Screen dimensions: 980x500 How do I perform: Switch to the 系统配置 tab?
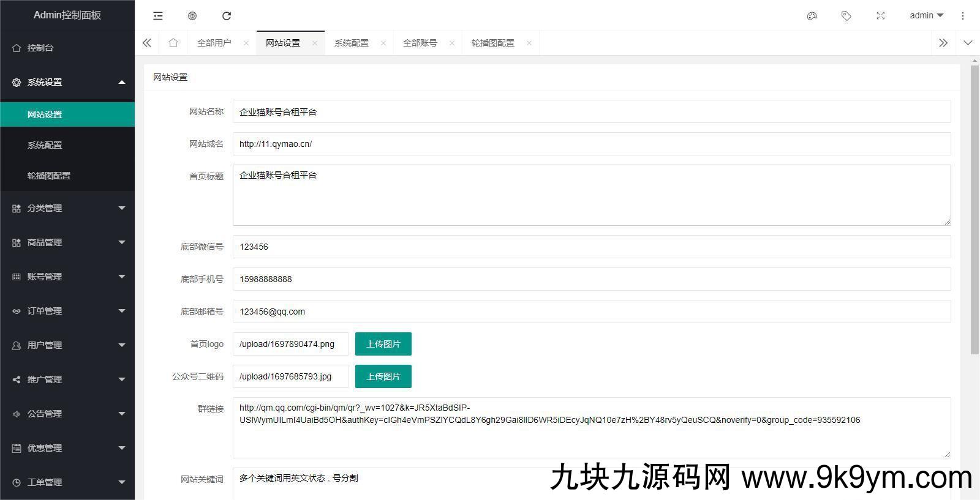pos(352,43)
